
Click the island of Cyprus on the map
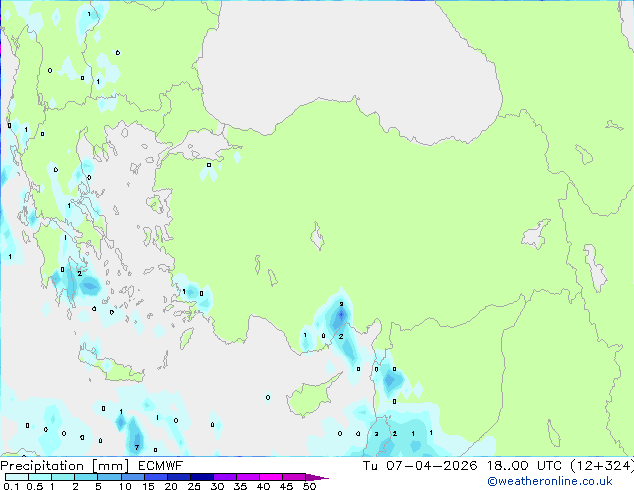coord(311,396)
